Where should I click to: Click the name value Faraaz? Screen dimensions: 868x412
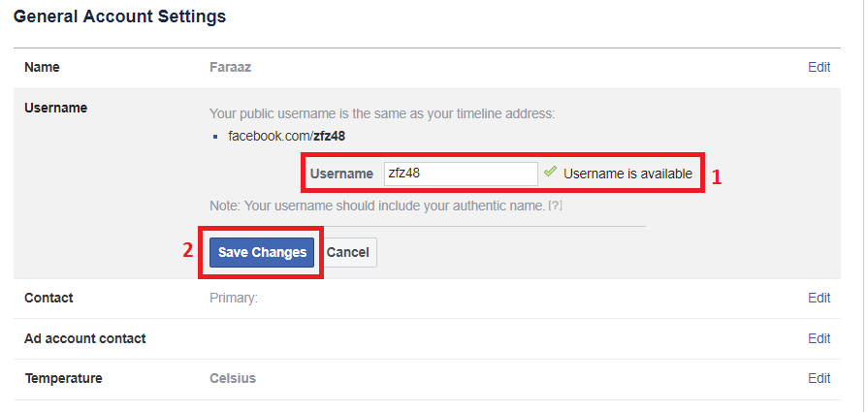tap(231, 68)
